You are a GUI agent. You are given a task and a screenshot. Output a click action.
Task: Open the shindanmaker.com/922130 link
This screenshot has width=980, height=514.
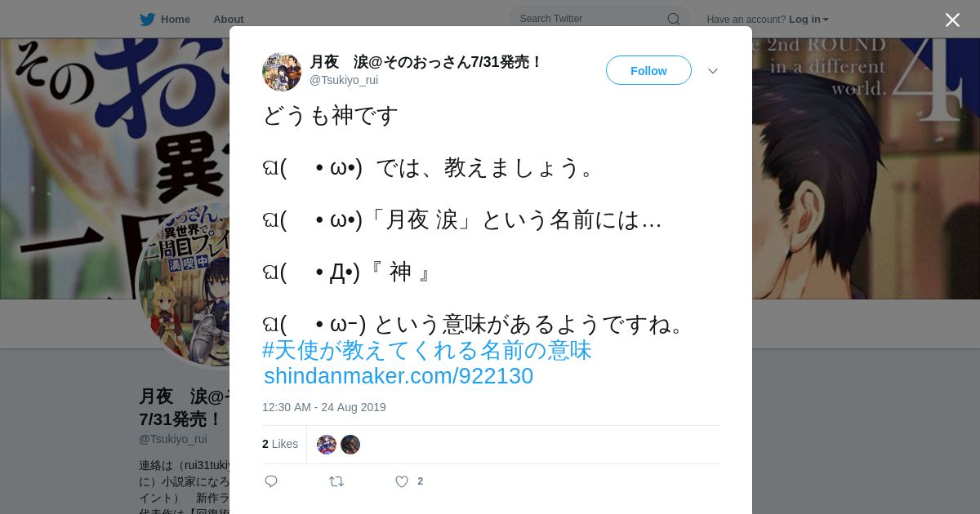pyautogui.click(x=399, y=376)
